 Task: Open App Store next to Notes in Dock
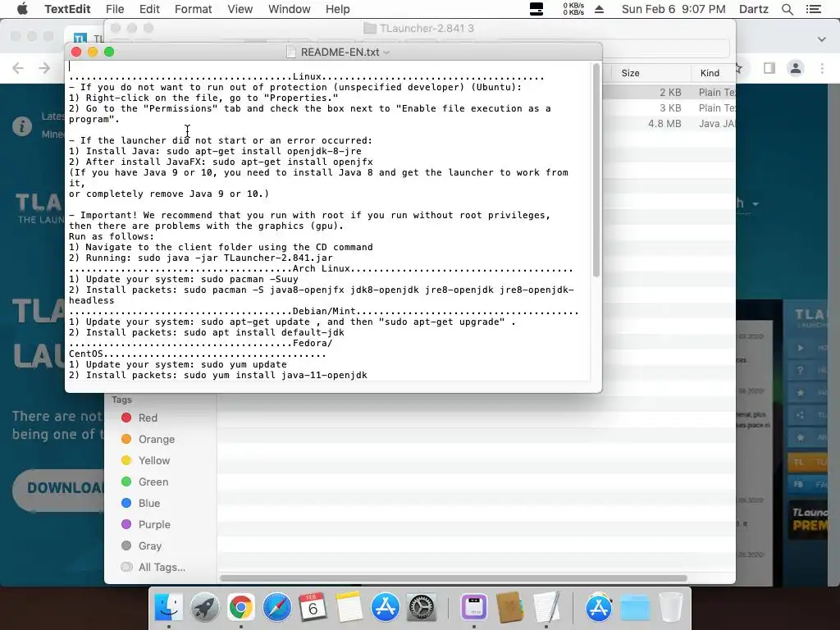click(x=386, y=608)
